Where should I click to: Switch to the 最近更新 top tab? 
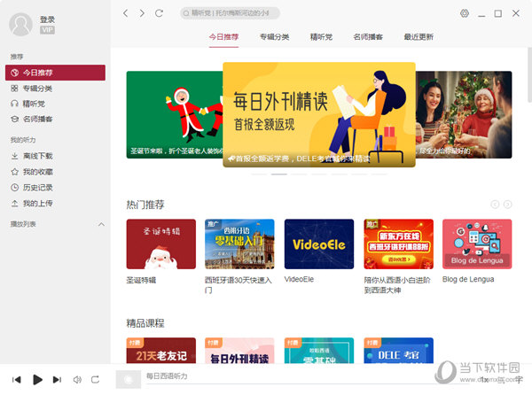[419, 37]
